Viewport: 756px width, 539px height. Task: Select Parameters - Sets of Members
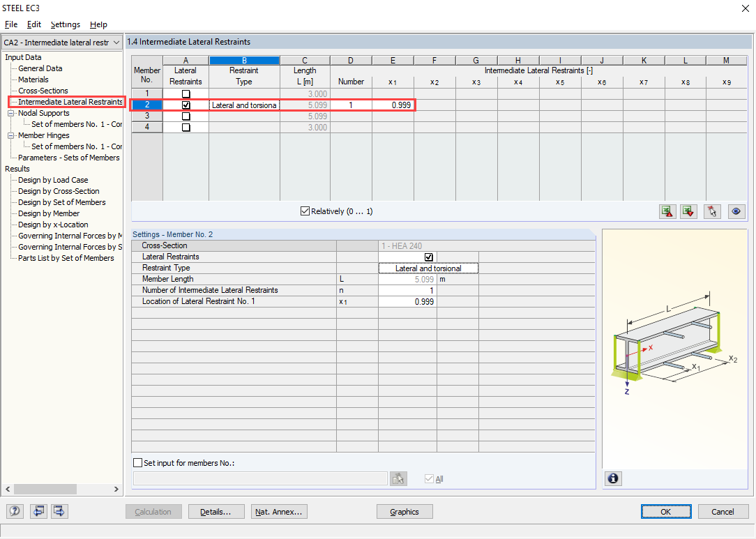click(69, 158)
